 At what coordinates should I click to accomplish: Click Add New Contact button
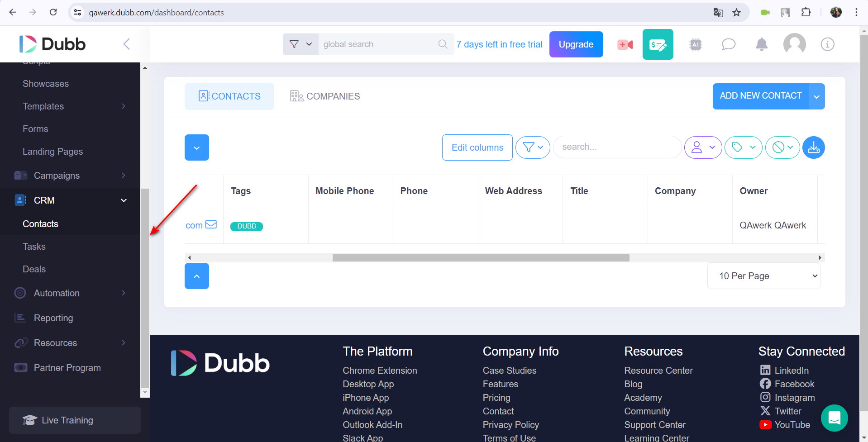(761, 96)
